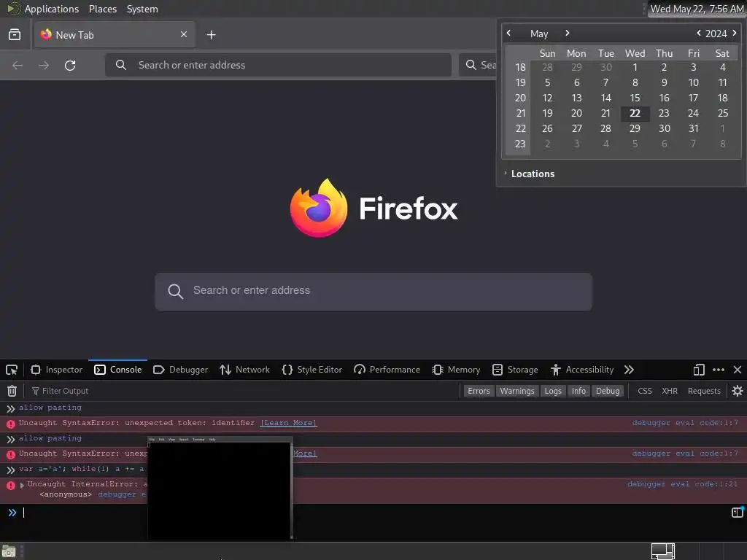Viewport: 747px width, 560px height.
Task: Pick an element from the page
Action: tap(12, 370)
